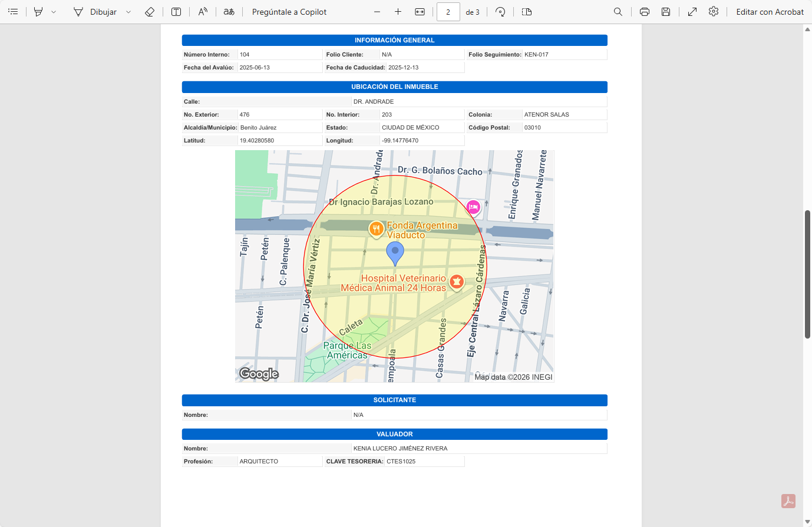Screen dimensions: 812x527
Task: Open Dibujar pen options dropdown arrow
Action: 128,12
